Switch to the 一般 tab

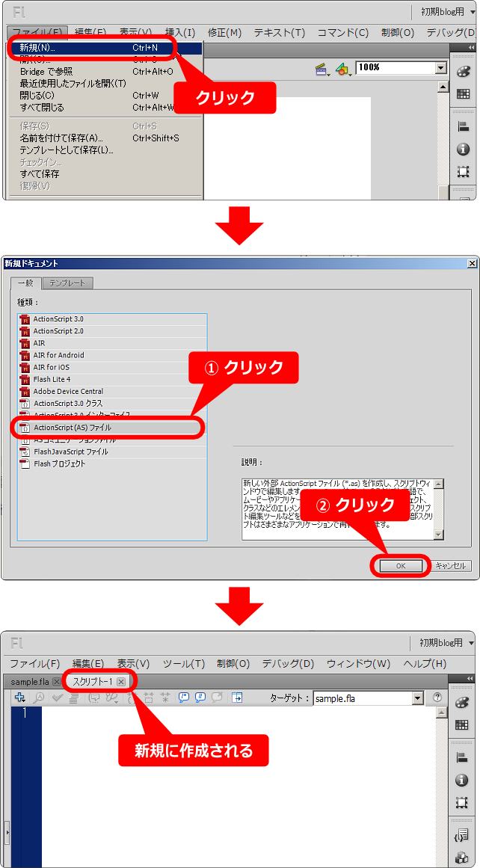point(25,283)
